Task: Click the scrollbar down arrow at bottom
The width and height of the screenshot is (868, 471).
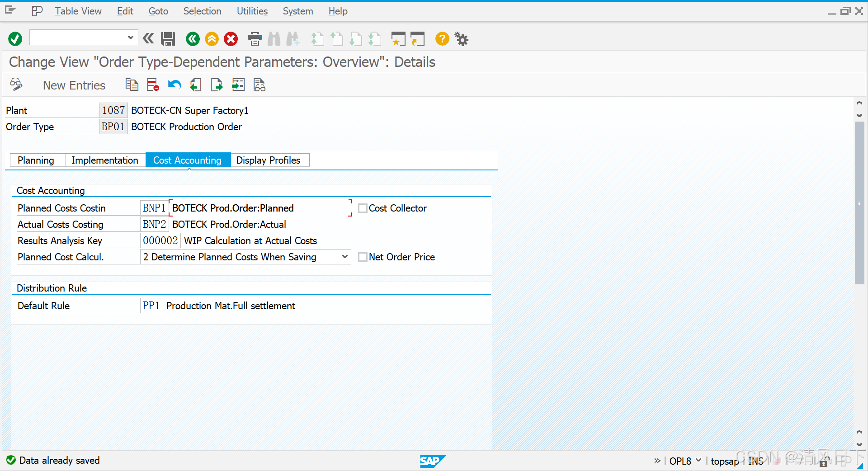Action: pyautogui.click(x=859, y=445)
